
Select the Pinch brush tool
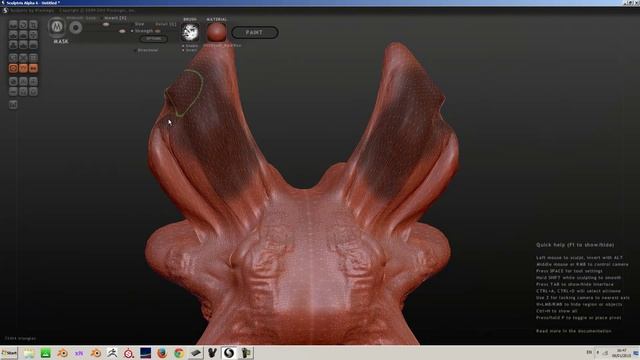(x=23, y=44)
